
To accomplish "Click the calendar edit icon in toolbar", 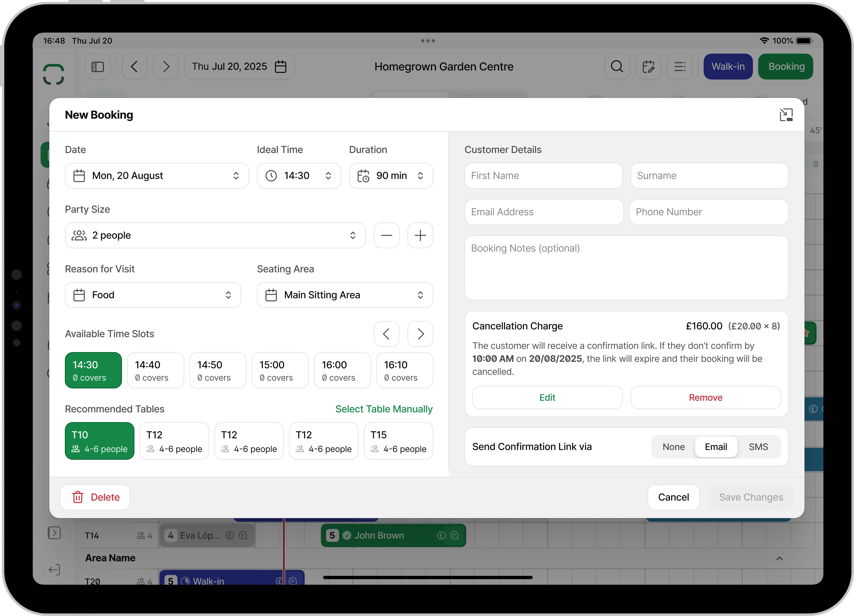I will 648,67.
